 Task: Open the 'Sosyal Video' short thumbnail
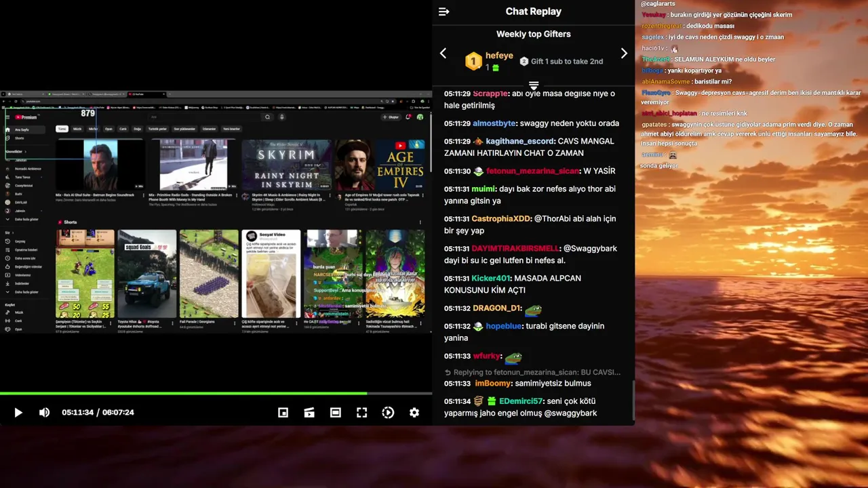271,274
